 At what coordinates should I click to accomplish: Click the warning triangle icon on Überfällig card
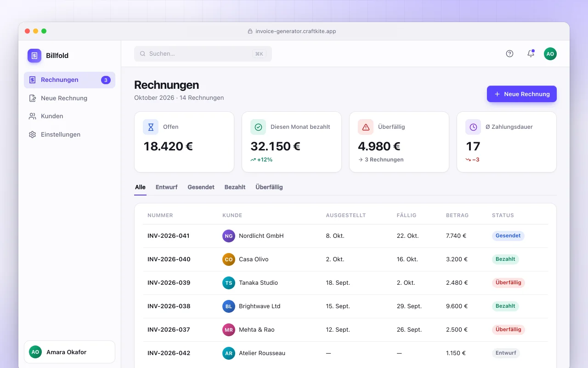[x=366, y=127]
